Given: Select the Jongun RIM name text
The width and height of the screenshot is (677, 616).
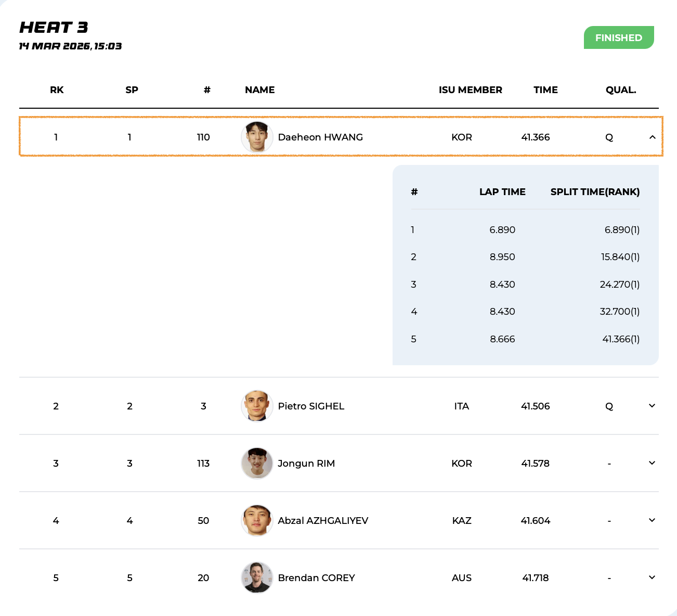Looking at the screenshot, I should click(306, 464).
